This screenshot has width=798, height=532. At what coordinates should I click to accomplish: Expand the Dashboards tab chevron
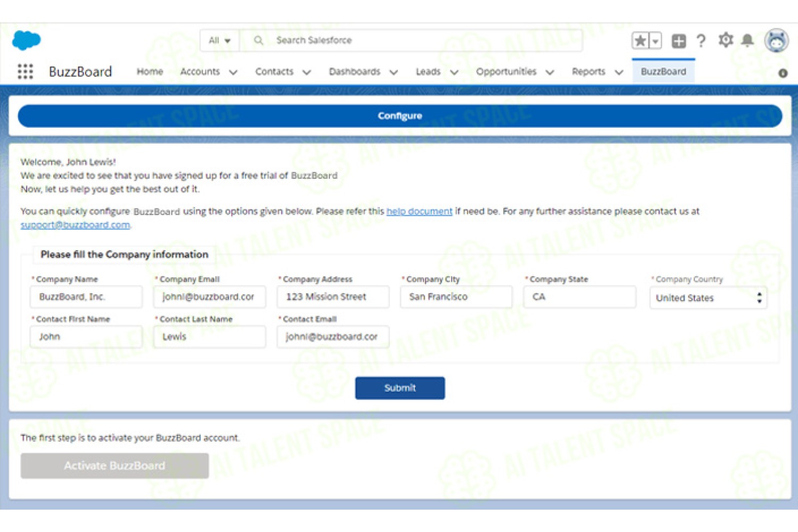click(x=394, y=72)
